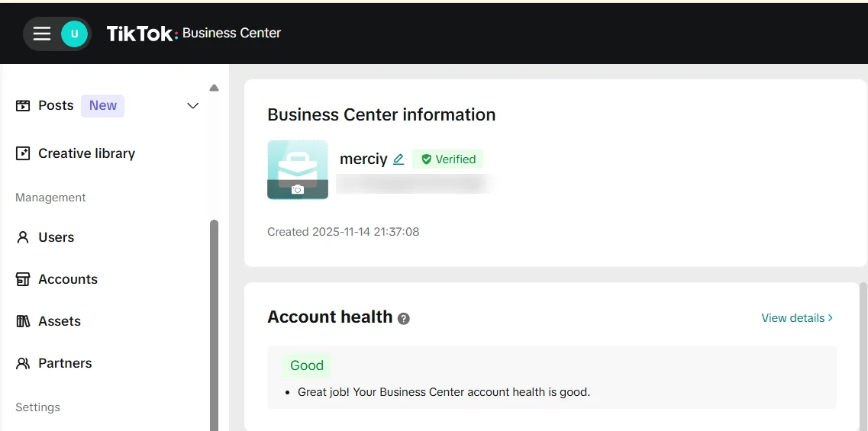Click the merciy business name
The width and height of the screenshot is (868, 431).
[x=363, y=159]
